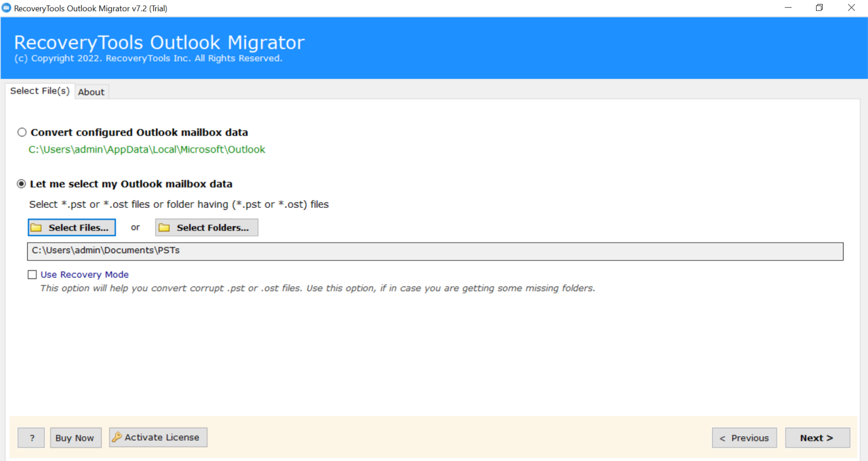The width and height of the screenshot is (868, 461).
Task: Click the RecoveryTools app icon in title bar
Action: pos(7,8)
